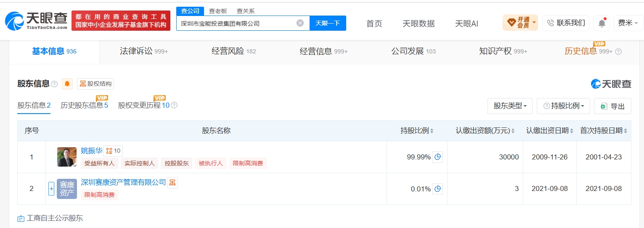Click equity structure icon beside 深圳赛康资产管理有限公司
Screen dimensions: 644x228
pyautogui.click(x=172, y=183)
